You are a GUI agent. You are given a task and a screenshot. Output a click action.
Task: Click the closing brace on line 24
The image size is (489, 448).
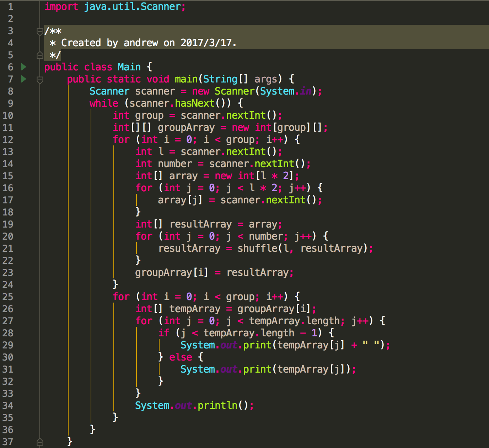tap(115, 284)
